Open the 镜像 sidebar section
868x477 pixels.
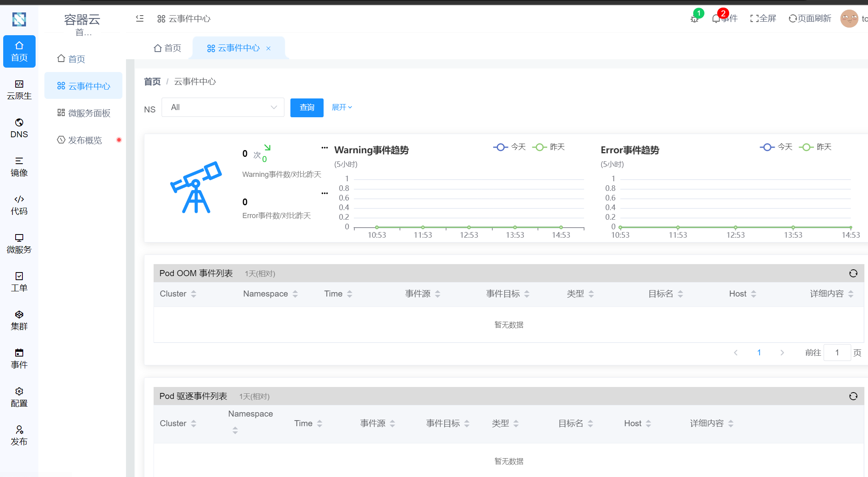[19, 166]
